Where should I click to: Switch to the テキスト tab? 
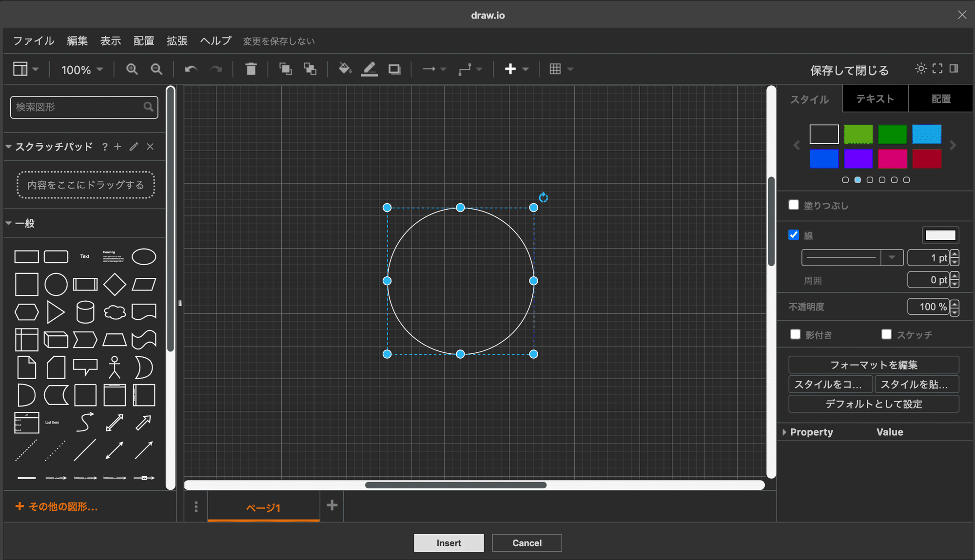pyautogui.click(x=875, y=99)
